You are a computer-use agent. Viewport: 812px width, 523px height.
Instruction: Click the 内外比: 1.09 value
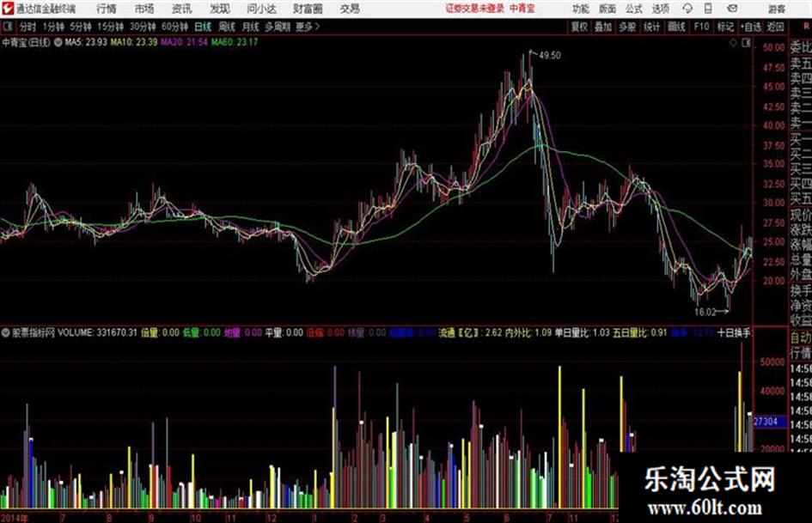528,332
